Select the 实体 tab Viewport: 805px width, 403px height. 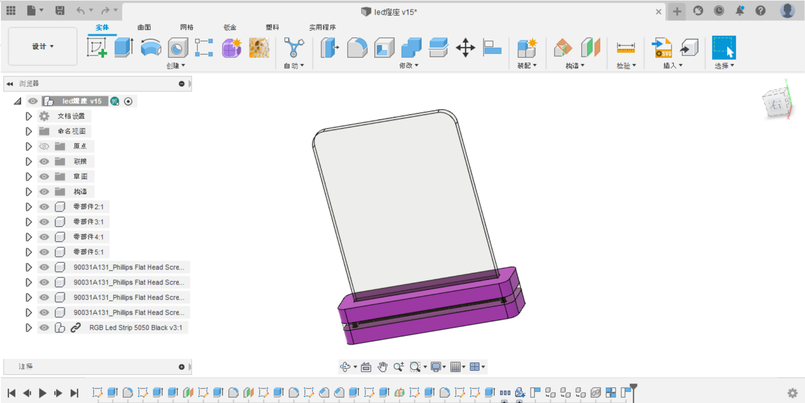pos(102,27)
